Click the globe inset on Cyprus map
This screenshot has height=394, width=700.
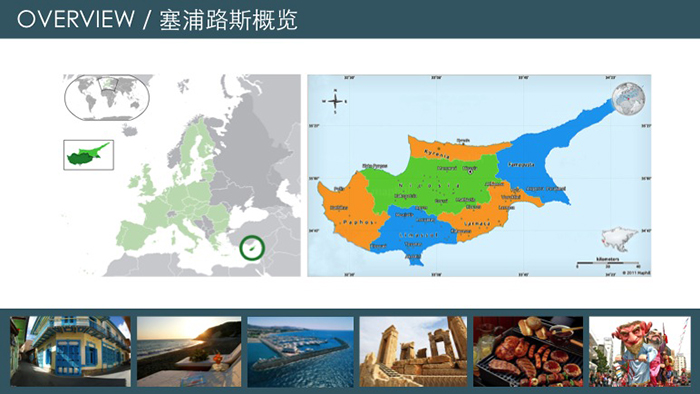(629, 99)
